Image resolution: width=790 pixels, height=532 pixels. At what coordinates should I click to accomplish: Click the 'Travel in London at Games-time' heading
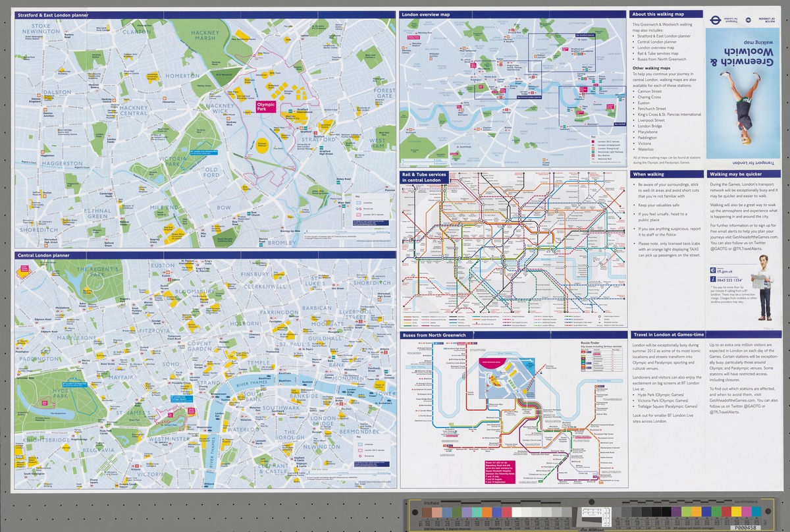(x=669, y=335)
